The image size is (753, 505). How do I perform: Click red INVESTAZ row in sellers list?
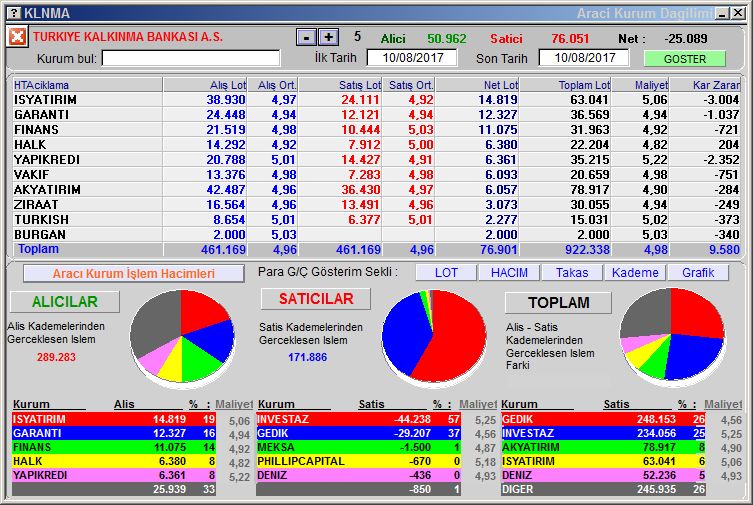coord(358,419)
